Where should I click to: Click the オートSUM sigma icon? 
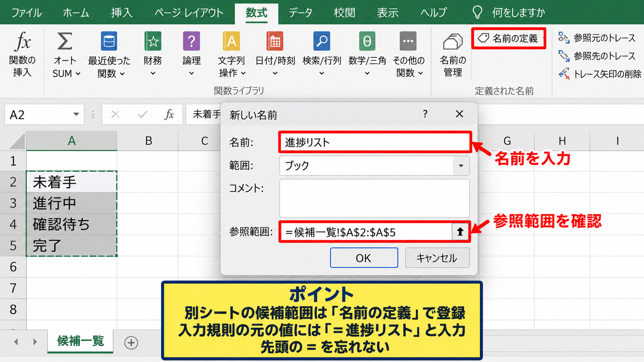[x=65, y=41]
